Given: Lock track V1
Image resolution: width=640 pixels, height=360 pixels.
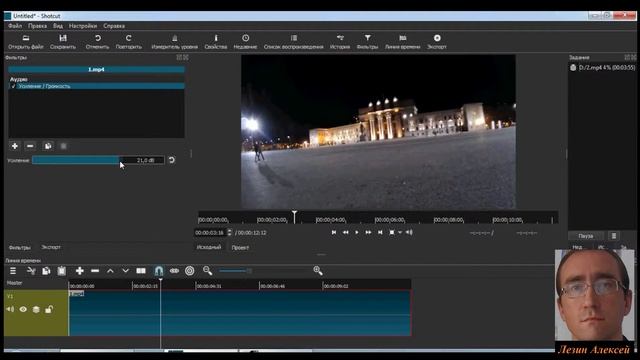Looking at the screenshot, I should pyautogui.click(x=49, y=309).
